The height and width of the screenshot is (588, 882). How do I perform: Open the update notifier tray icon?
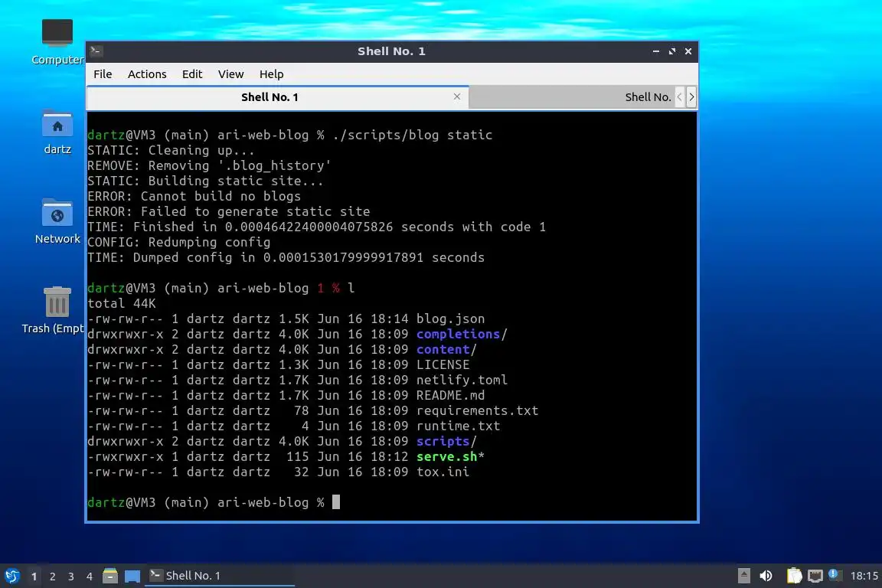pyautogui.click(x=834, y=574)
